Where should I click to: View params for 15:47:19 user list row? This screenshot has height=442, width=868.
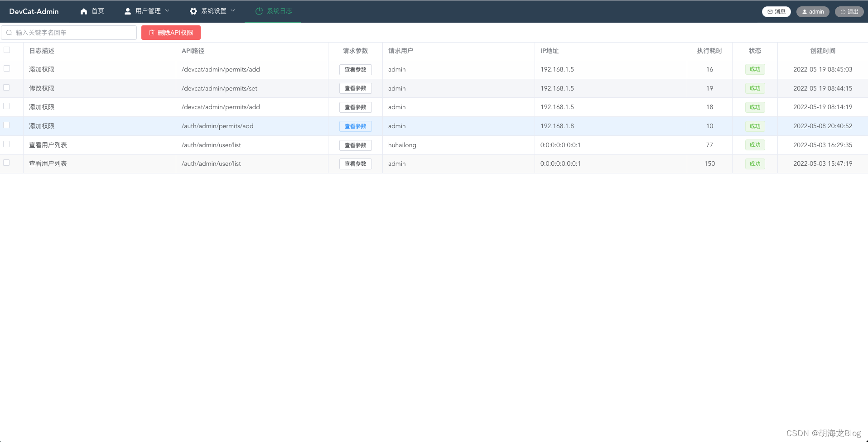[356, 164]
